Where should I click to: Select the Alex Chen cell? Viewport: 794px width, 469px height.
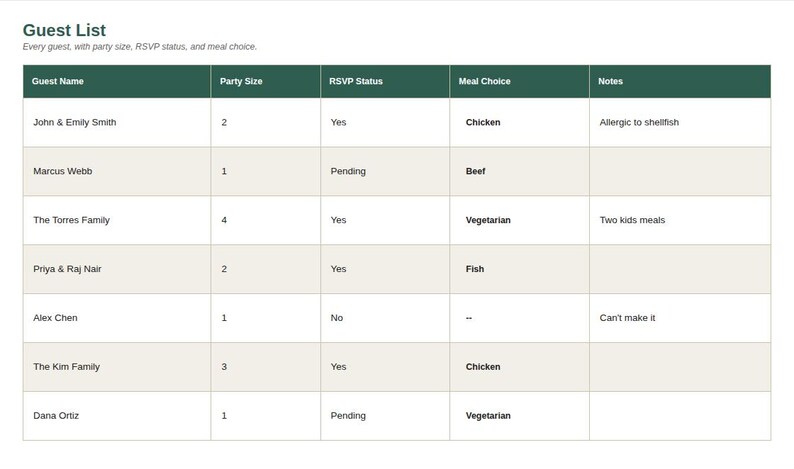(x=117, y=318)
